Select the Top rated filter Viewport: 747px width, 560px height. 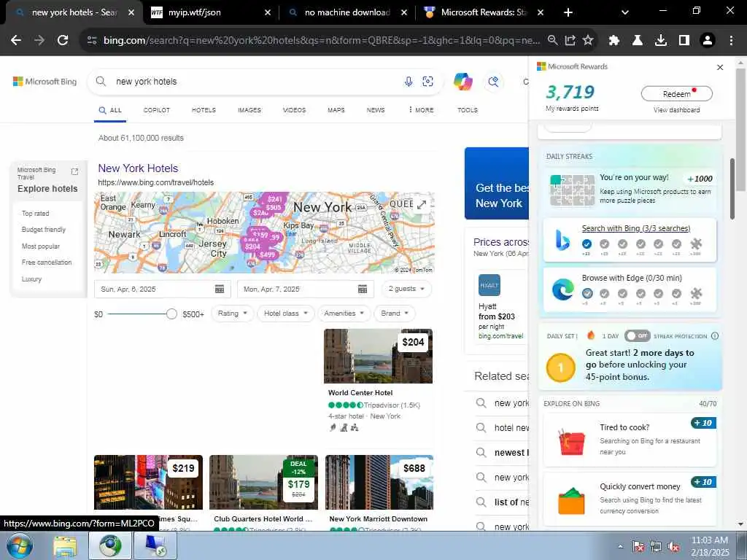(x=35, y=214)
